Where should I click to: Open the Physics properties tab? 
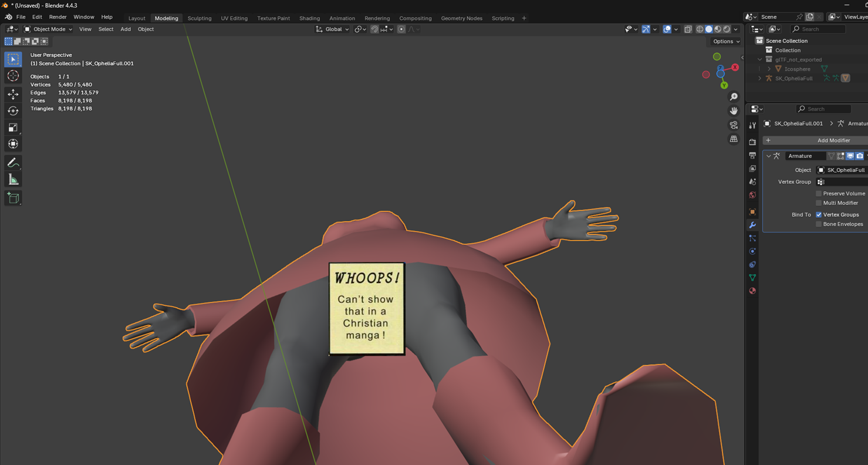click(752, 251)
